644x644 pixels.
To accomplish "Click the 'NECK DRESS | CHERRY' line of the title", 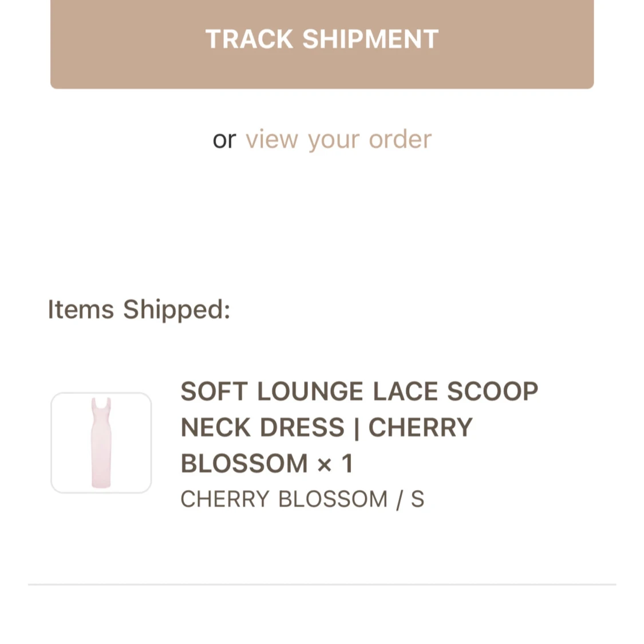I will coord(326,427).
